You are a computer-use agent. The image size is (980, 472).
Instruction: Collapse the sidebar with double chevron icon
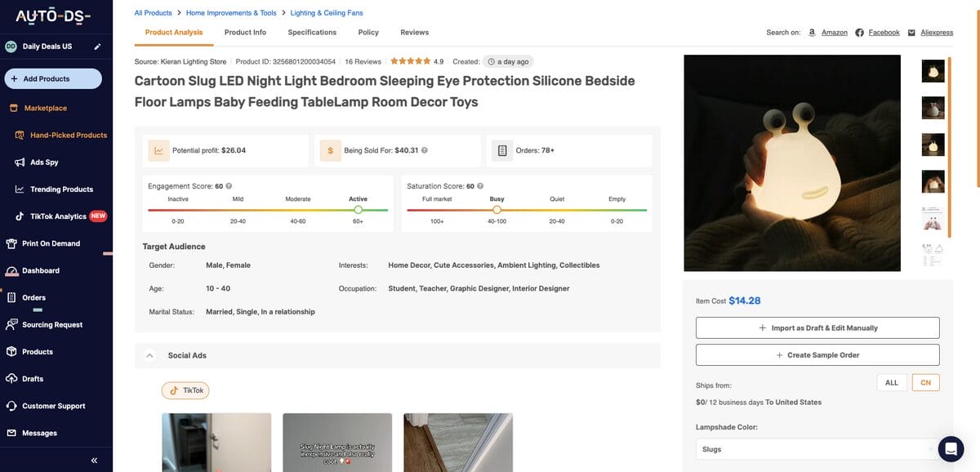[94, 461]
